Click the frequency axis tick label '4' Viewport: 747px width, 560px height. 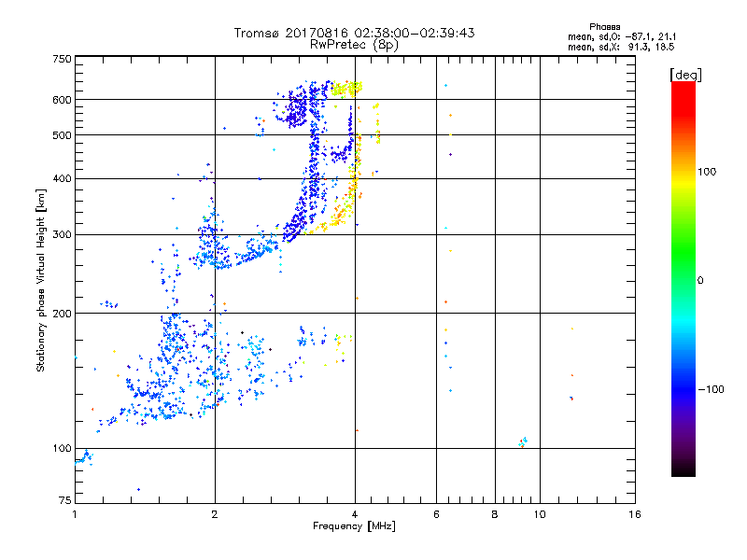coord(355,514)
